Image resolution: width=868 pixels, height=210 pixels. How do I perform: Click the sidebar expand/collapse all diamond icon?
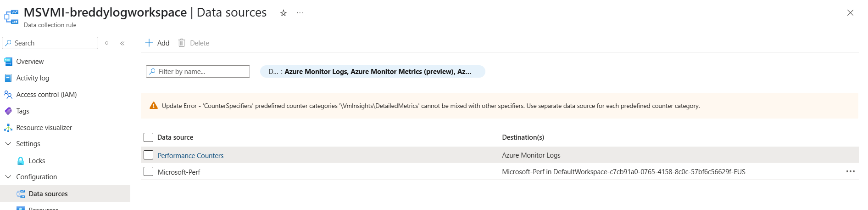point(106,43)
